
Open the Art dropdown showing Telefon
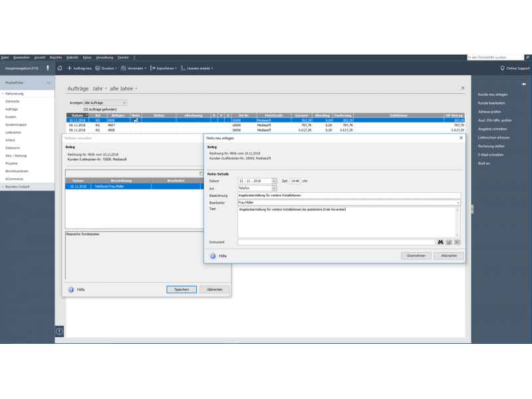coord(274,188)
